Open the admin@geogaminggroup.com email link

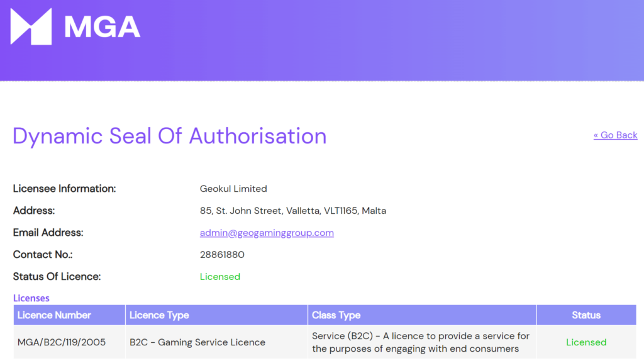click(267, 233)
